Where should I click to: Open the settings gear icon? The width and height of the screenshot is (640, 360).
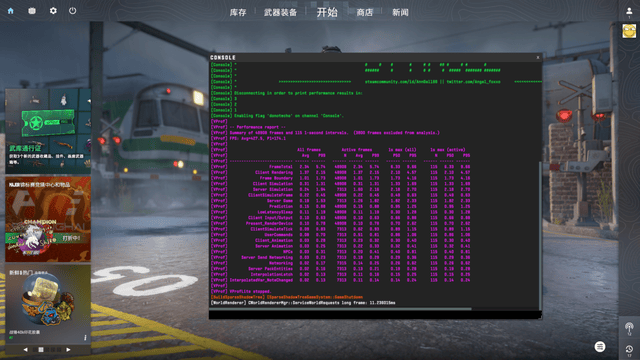pos(53,11)
